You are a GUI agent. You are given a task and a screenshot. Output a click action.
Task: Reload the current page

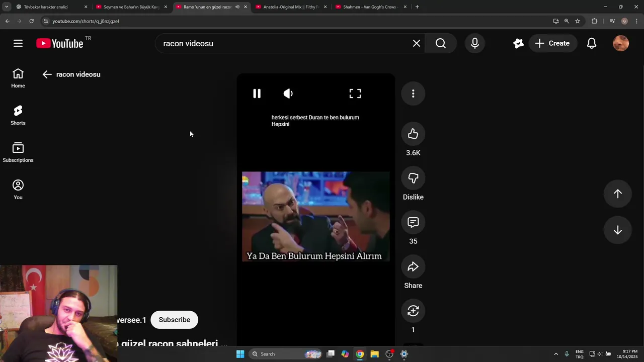(31, 21)
